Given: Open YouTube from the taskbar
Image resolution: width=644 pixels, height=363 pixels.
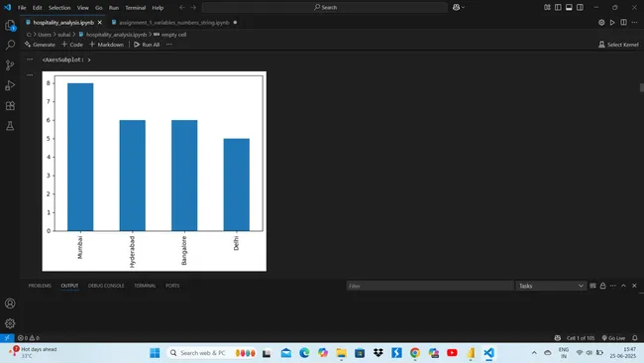Looking at the screenshot, I should click(x=452, y=353).
